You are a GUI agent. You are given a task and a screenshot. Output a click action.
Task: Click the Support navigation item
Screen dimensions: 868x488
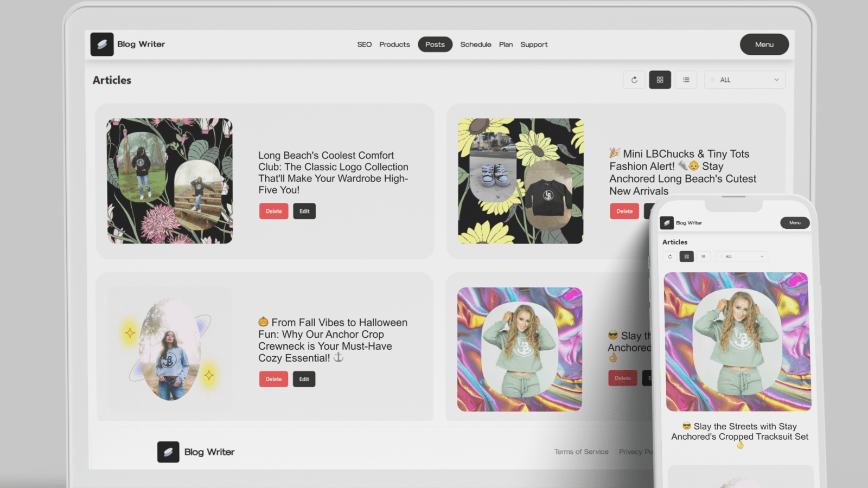pyautogui.click(x=534, y=44)
